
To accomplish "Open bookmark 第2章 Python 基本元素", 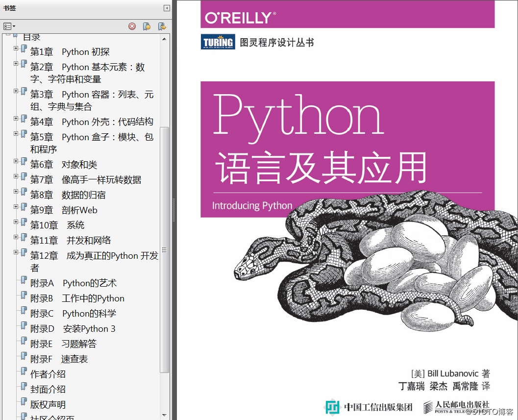I will (x=88, y=73).
